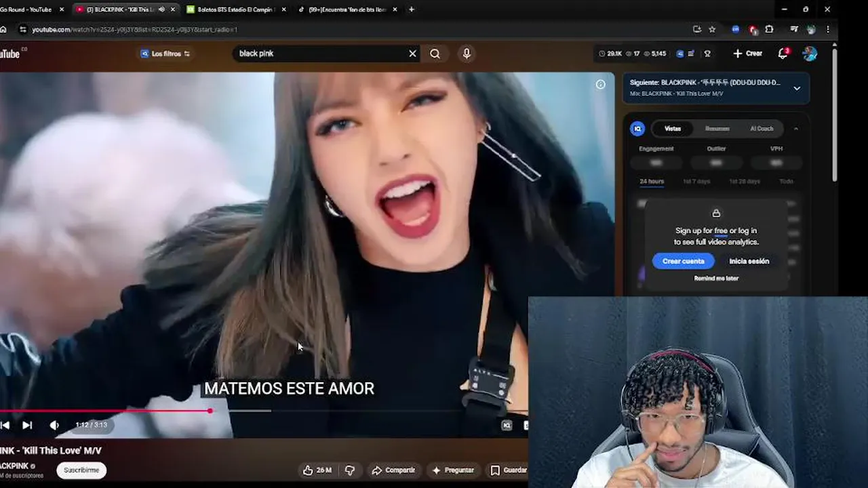Click the search magnifier button
The height and width of the screenshot is (488, 868).
tap(435, 54)
